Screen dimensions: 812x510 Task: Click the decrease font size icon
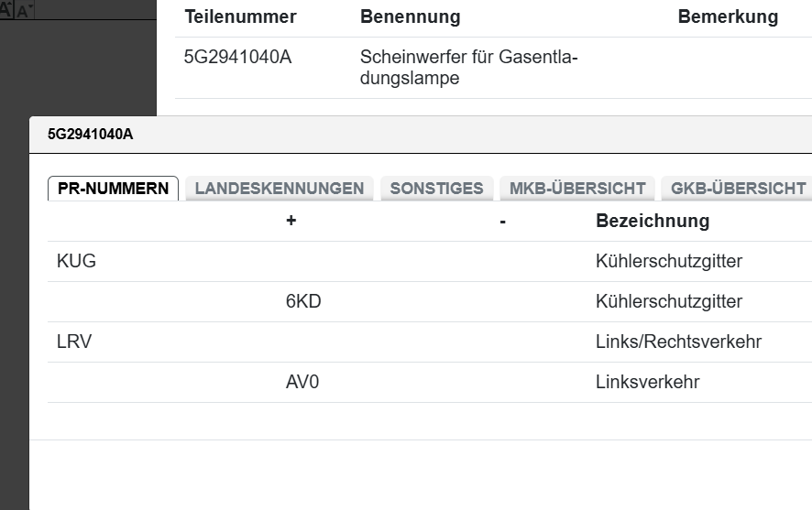23,12
